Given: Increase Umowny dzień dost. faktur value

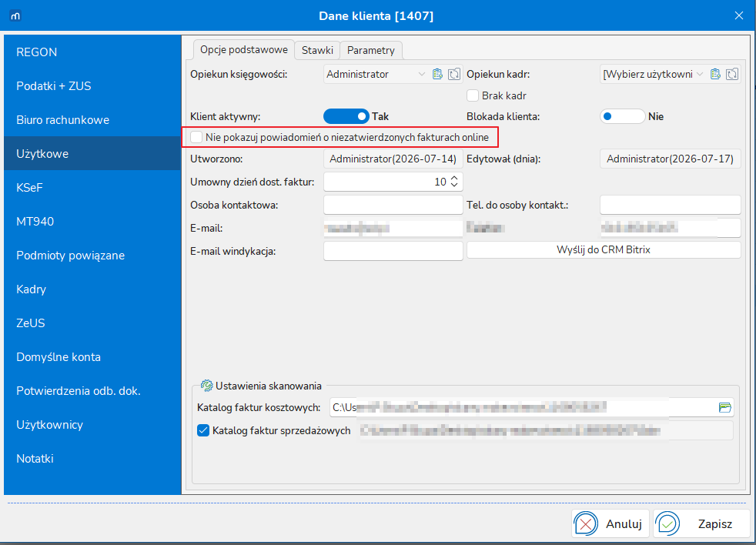Looking at the screenshot, I should pyautogui.click(x=454, y=178).
